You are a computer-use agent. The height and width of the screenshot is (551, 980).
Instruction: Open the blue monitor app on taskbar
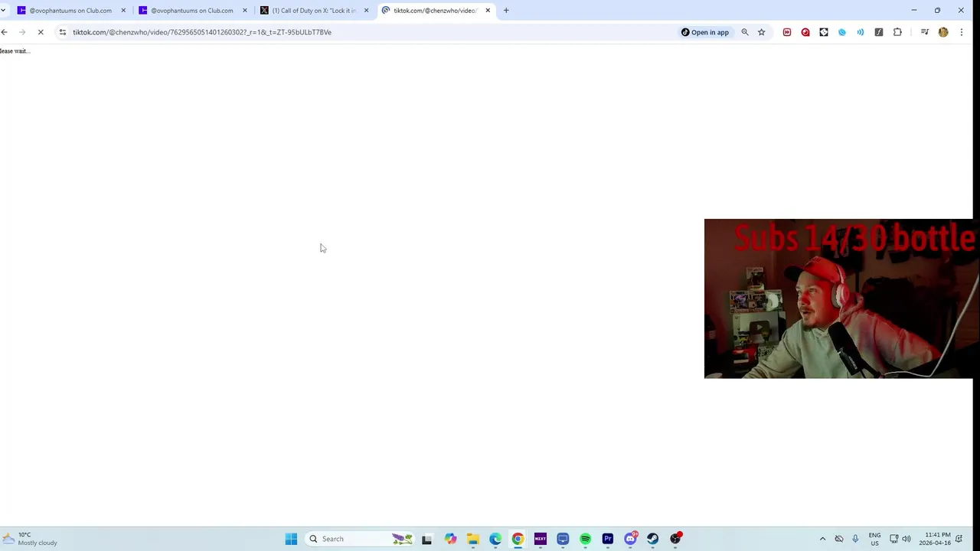click(x=563, y=539)
